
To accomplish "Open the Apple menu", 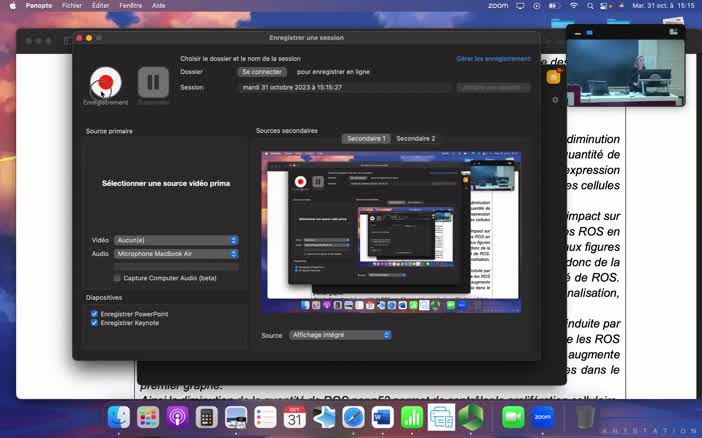I will [x=13, y=6].
